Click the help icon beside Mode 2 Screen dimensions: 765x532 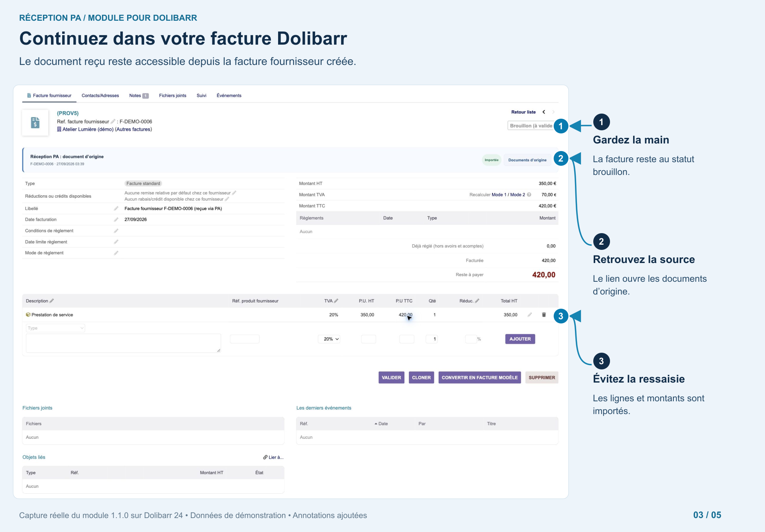529,195
